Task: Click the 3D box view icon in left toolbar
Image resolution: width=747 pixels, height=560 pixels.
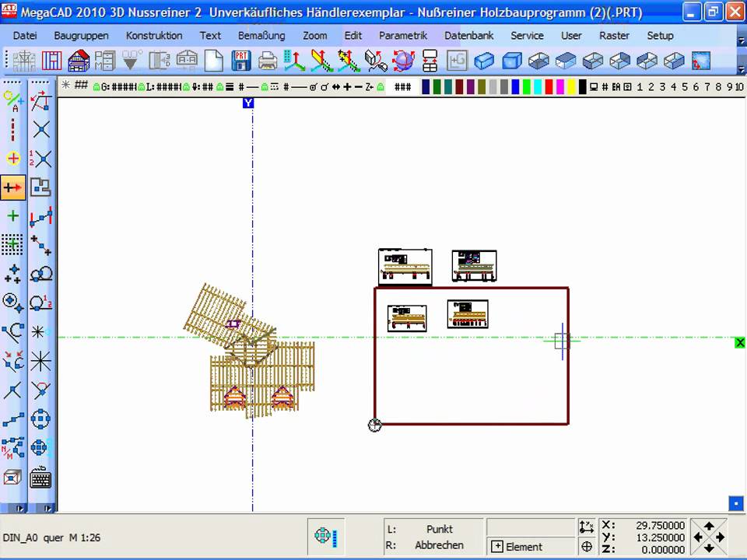Action: pos(12,477)
